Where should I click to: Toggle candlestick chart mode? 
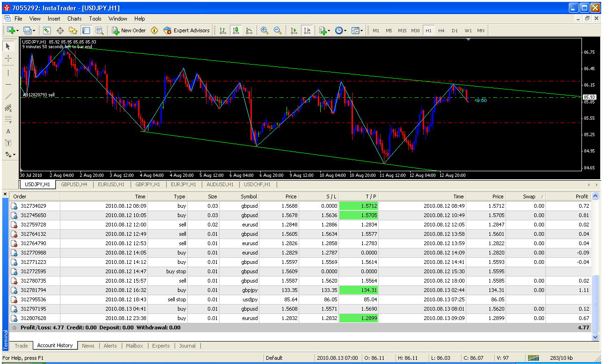[x=236, y=30]
